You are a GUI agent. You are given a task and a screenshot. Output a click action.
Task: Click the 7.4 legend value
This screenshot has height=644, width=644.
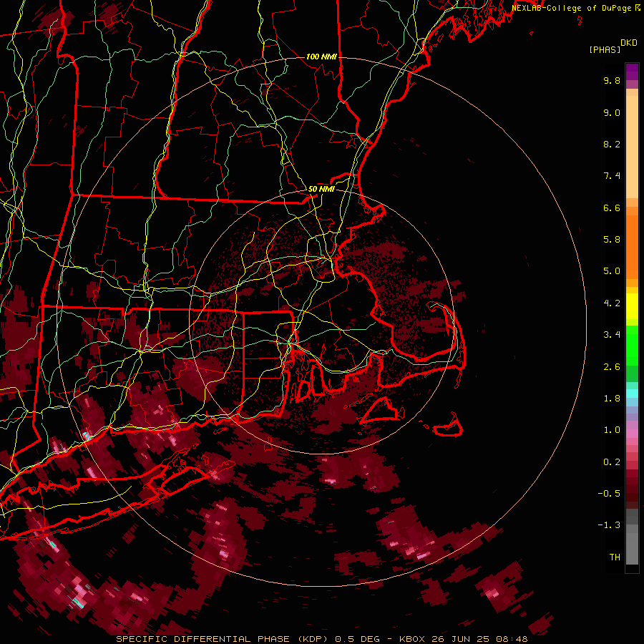pyautogui.click(x=612, y=176)
